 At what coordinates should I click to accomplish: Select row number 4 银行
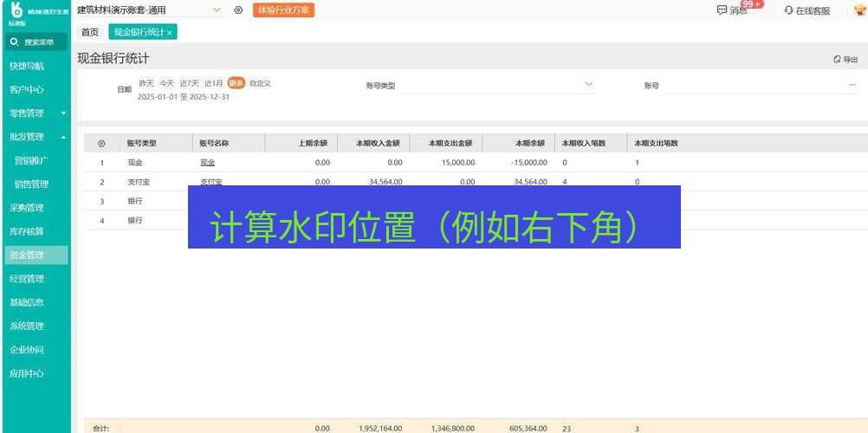[x=102, y=220]
